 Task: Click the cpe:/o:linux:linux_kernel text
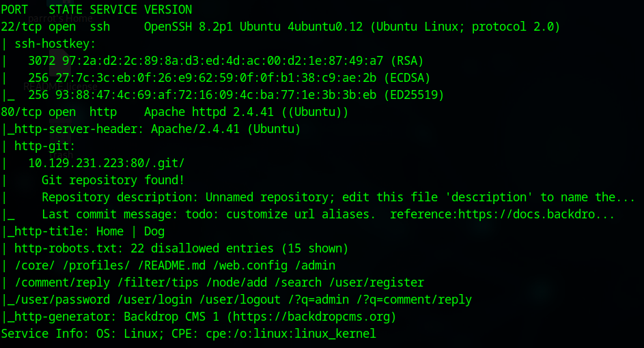click(291, 334)
